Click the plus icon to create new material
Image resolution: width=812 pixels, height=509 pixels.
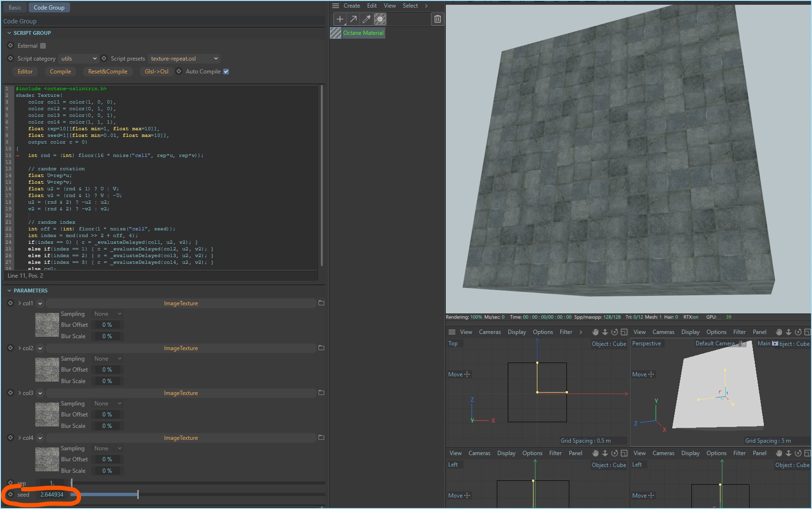tap(339, 19)
